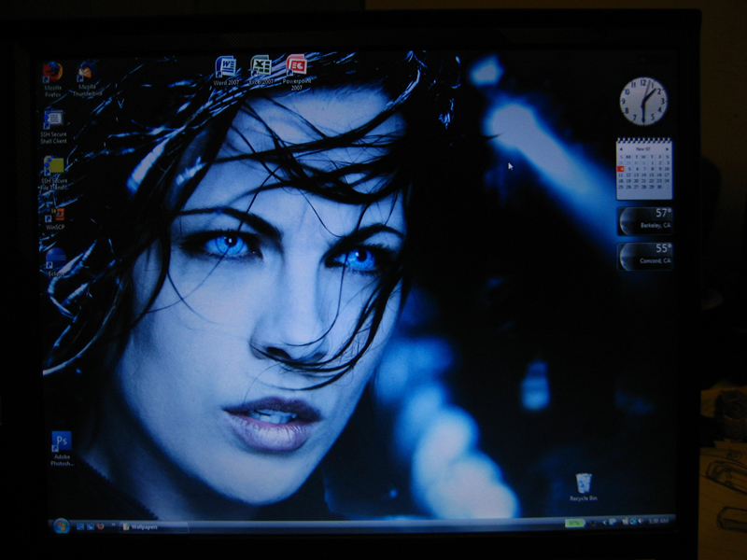Select the SSH Secure Shell Client icon
This screenshot has height=560, width=747.
[x=53, y=127]
